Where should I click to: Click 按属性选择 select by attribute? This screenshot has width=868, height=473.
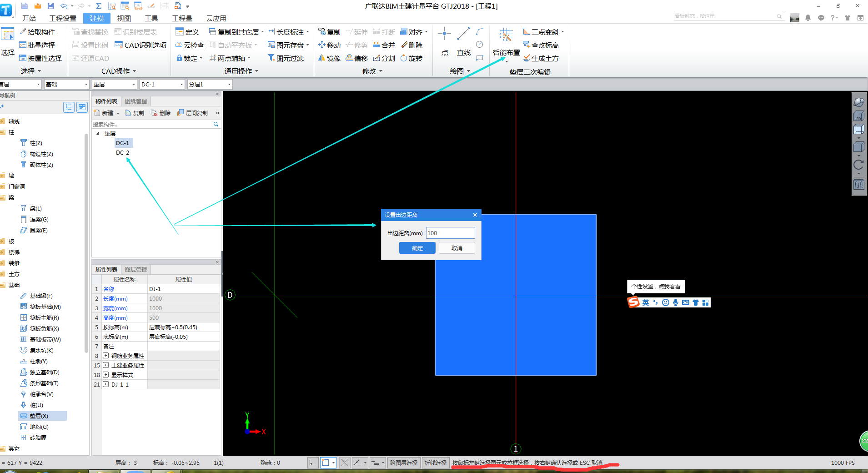pos(41,58)
